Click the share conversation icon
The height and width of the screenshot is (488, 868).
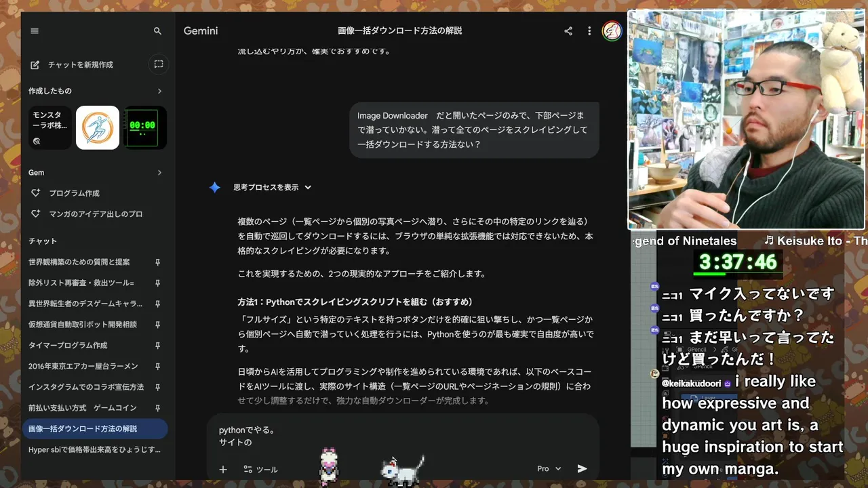(x=568, y=31)
